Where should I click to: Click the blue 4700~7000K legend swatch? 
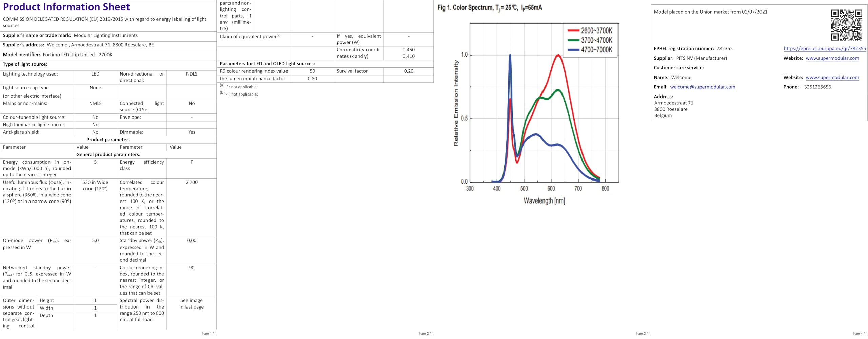pos(573,50)
